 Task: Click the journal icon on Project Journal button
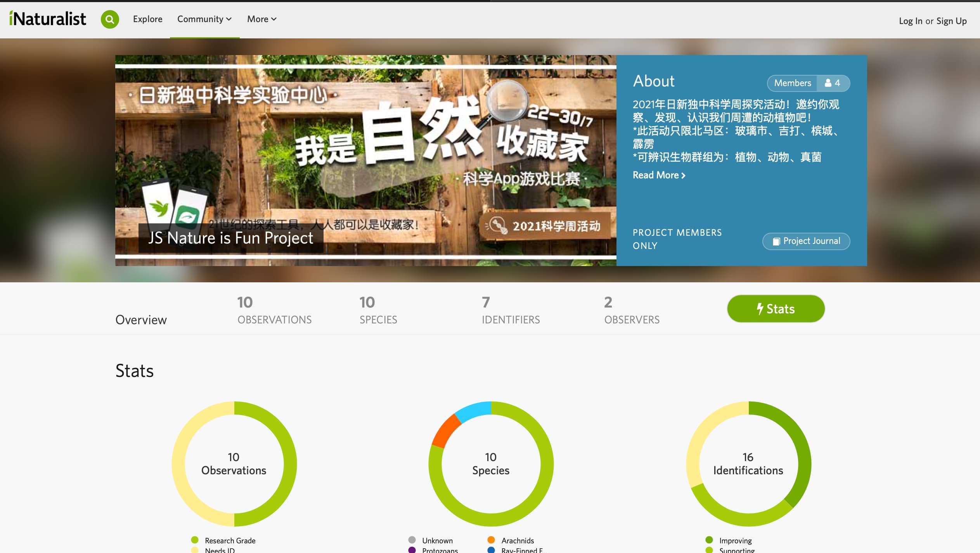777,241
